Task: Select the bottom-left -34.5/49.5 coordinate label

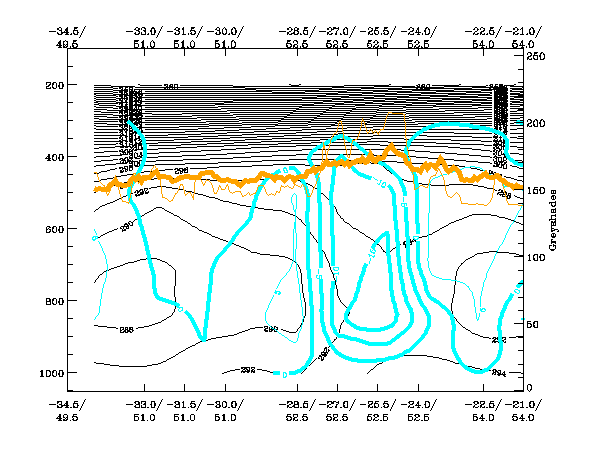Action: click(x=66, y=410)
